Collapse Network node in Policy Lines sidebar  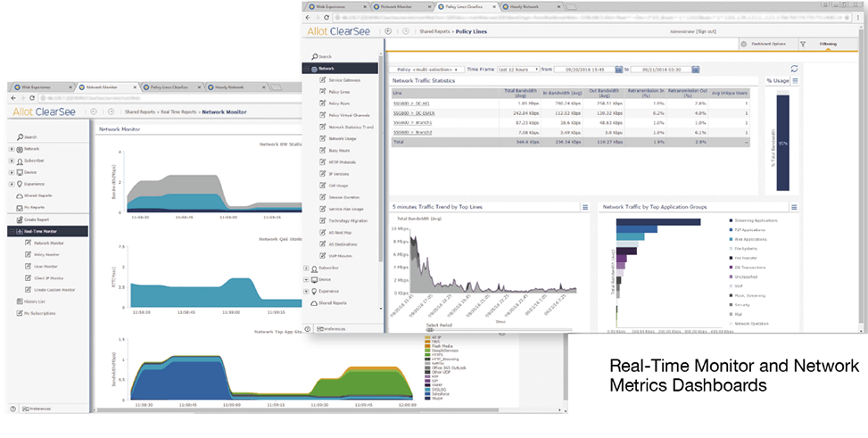tap(306, 69)
